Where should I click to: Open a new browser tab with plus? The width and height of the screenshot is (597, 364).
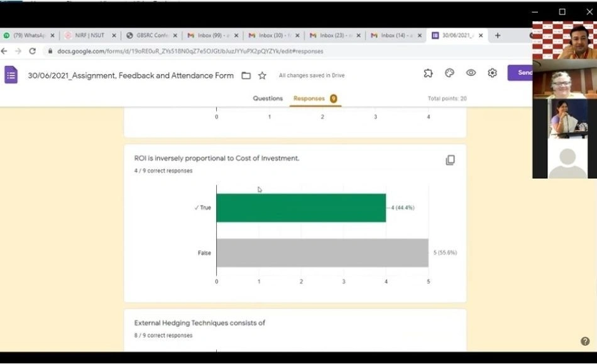pyautogui.click(x=497, y=35)
